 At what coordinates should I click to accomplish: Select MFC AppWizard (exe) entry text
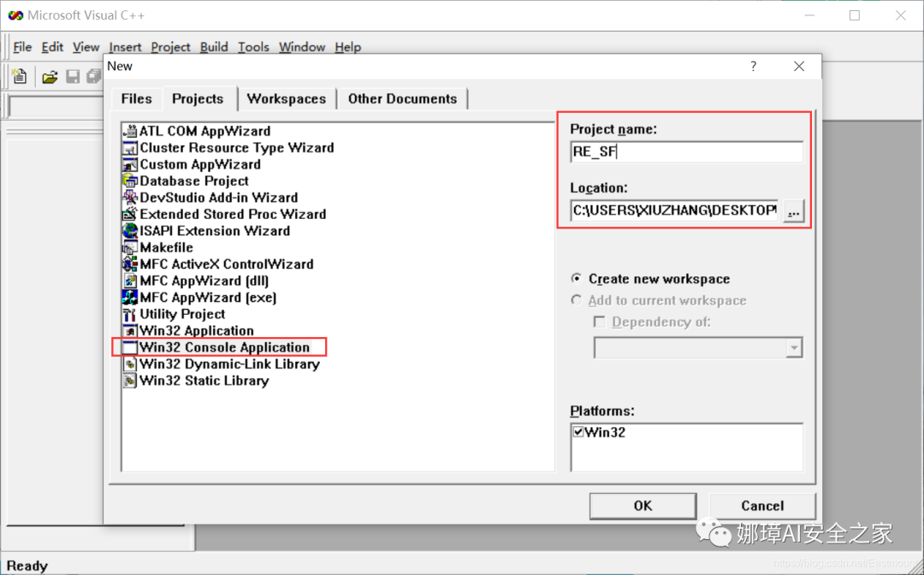(x=208, y=298)
